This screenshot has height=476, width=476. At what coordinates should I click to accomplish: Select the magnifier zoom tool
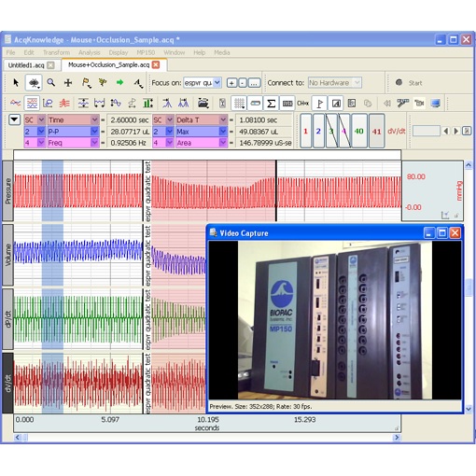click(51, 82)
